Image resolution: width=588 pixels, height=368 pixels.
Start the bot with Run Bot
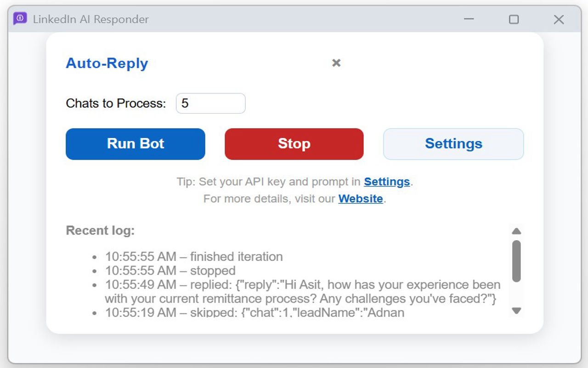pos(136,144)
